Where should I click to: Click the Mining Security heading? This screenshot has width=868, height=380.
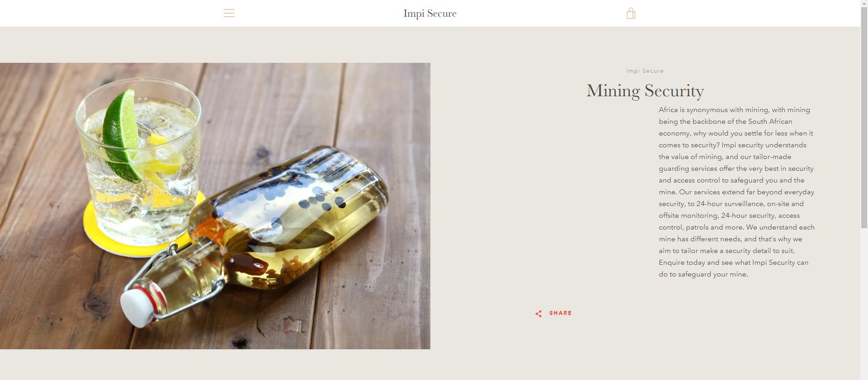645,91
